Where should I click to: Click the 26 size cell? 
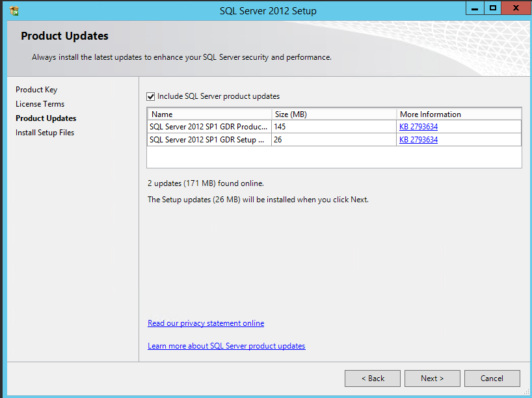coord(334,139)
